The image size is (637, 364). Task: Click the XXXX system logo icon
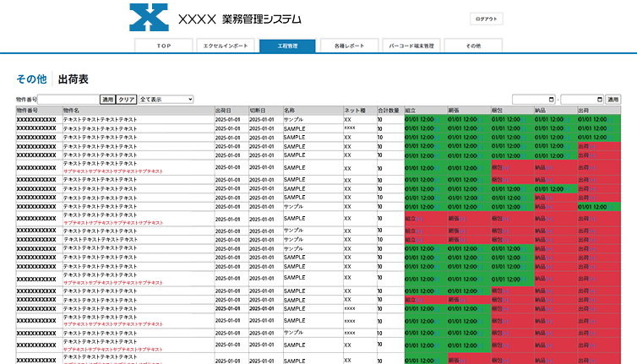pos(150,19)
